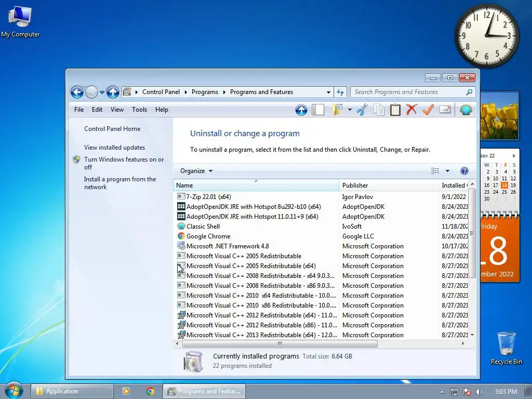Open the view options dropdown arrow
Image resolution: width=532 pixels, height=399 pixels.
click(x=447, y=171)
